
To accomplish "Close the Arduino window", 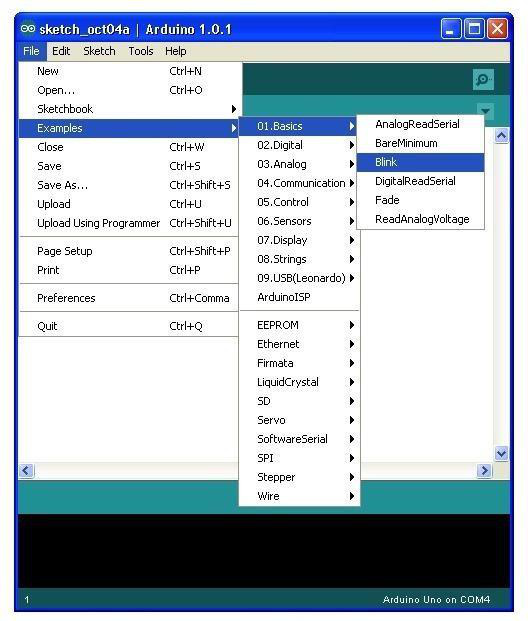I will click(x=498, y=29).
